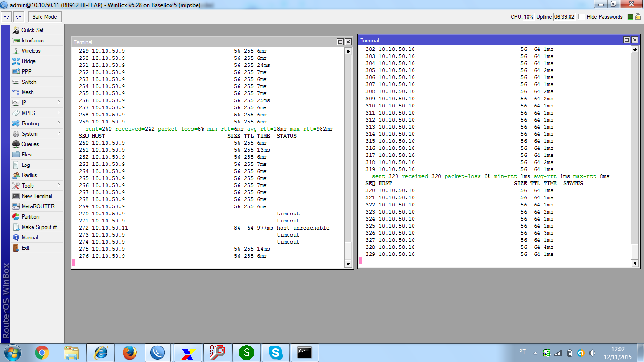Expand the IP submenu arrow
The image size is (644, 362).
pyautogui.click(x=58, y=102)
